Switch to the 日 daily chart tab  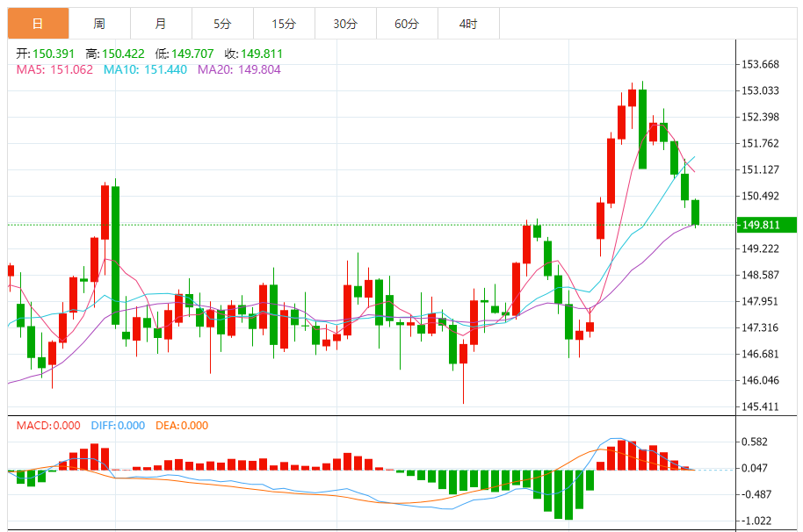38,24
